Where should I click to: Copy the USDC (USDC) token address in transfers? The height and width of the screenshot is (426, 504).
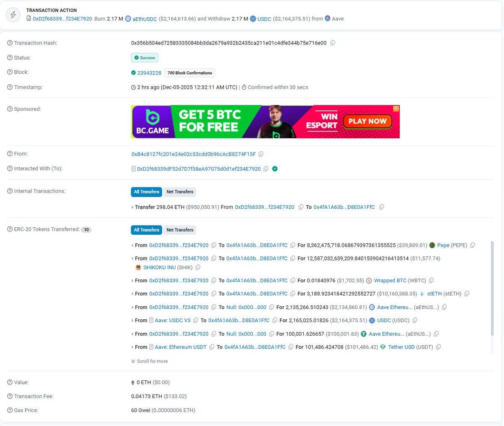click(x=415, y=321)
